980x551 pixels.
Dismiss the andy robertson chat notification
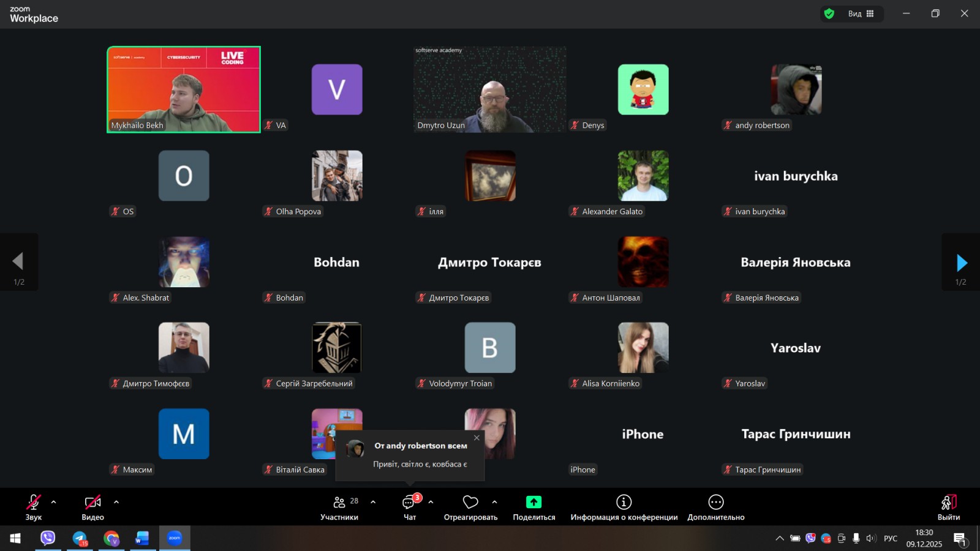tap(477, 438)
